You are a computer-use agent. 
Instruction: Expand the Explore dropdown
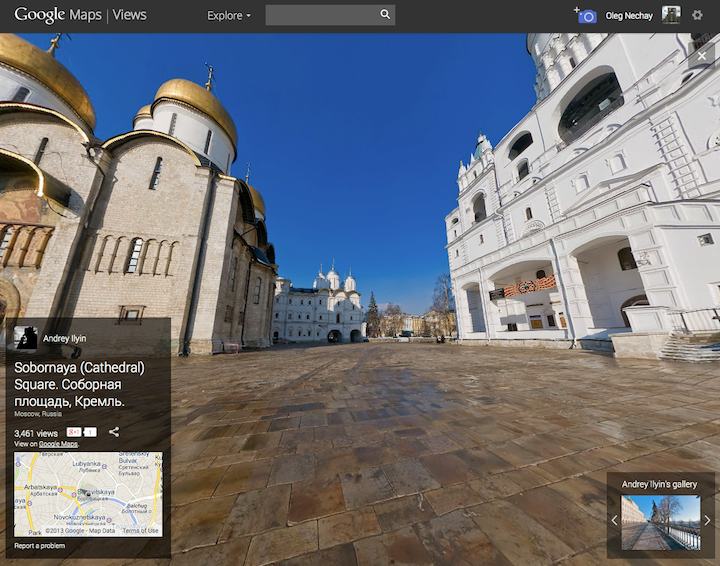coord(229,15)
